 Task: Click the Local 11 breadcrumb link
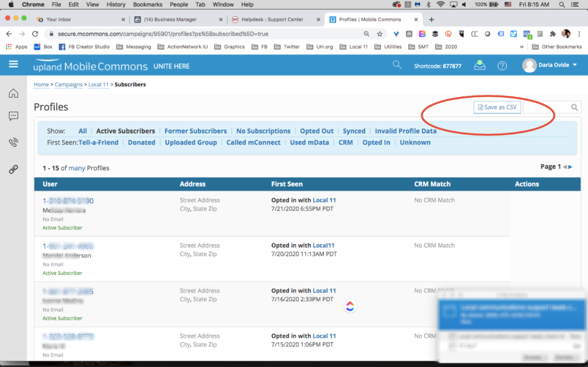coord(98,85)
